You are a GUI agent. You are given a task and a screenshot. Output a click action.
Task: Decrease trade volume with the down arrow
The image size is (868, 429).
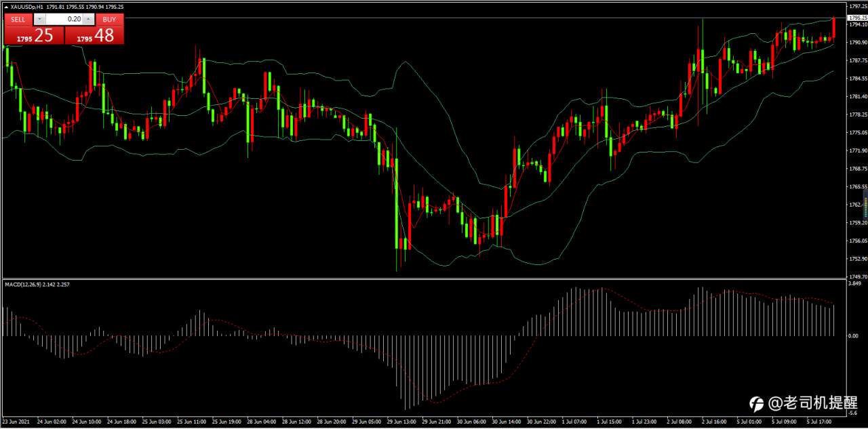point(39,20)
